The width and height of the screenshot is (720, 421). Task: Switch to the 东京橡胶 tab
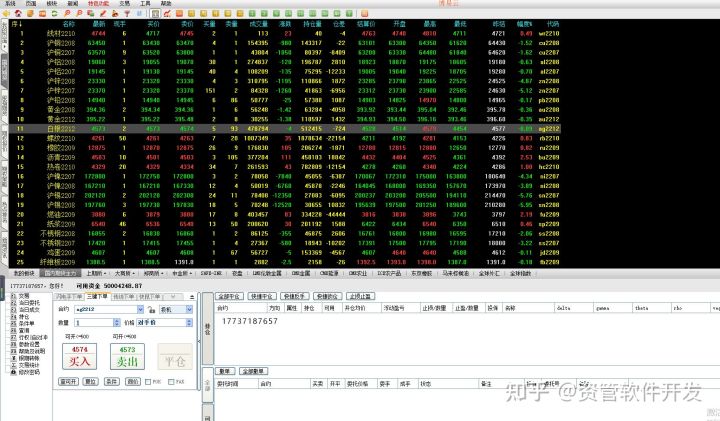tap(421, 273)
